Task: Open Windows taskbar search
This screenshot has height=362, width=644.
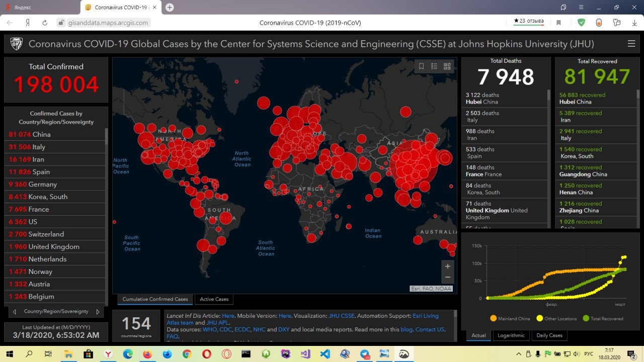Action: point(29,354)
